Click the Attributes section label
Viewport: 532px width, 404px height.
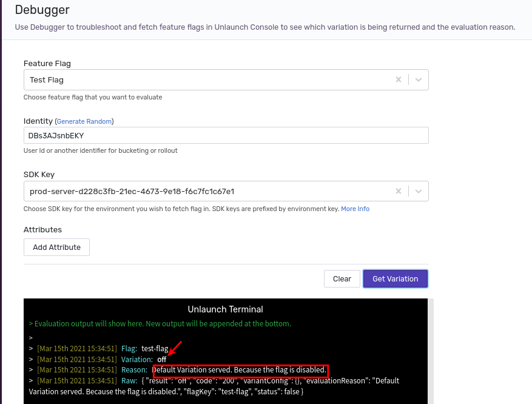click(42, 230)
